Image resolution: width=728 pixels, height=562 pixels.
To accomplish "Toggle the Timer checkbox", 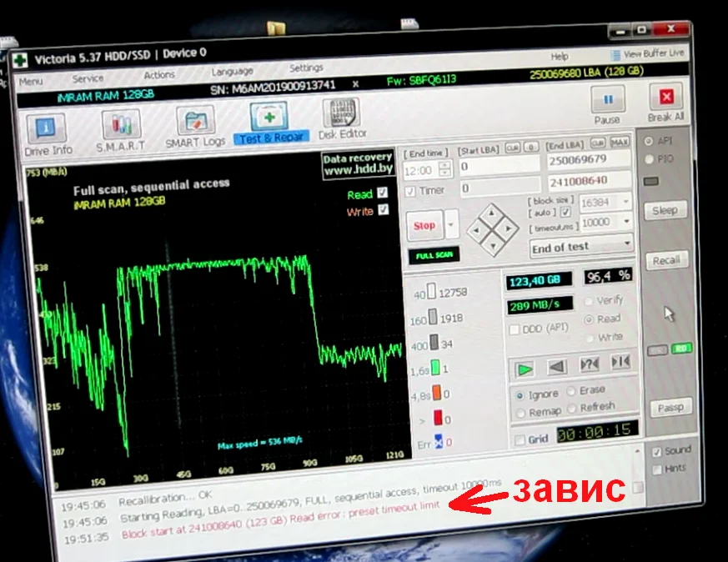I will (x=410, y=191).
